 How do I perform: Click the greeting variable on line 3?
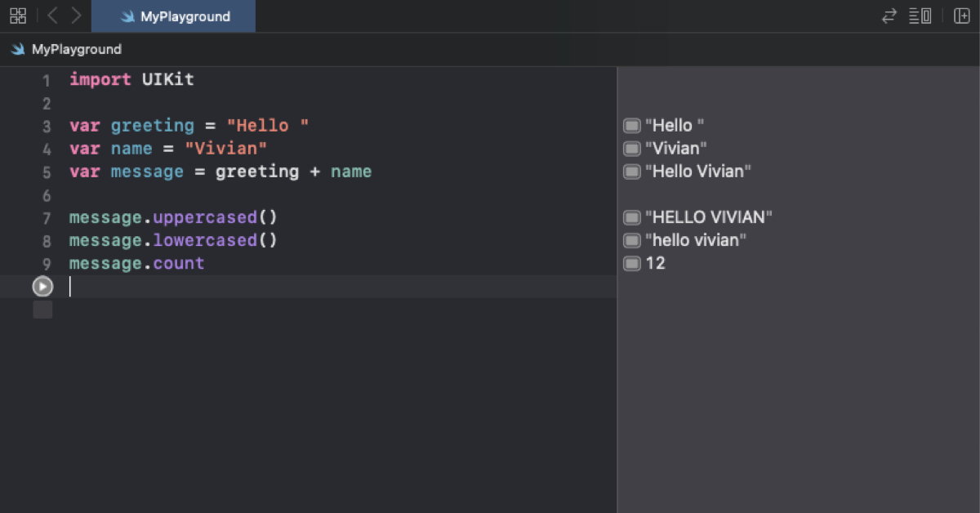coord(153,126)
